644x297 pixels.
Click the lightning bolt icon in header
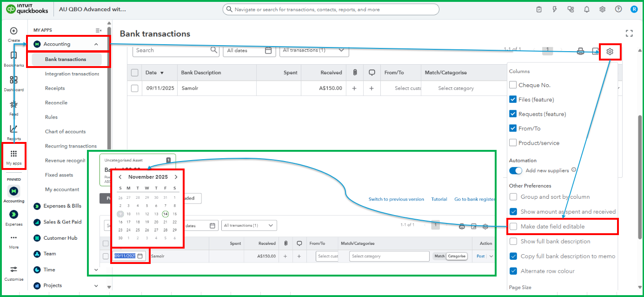(x=555, y=9)
